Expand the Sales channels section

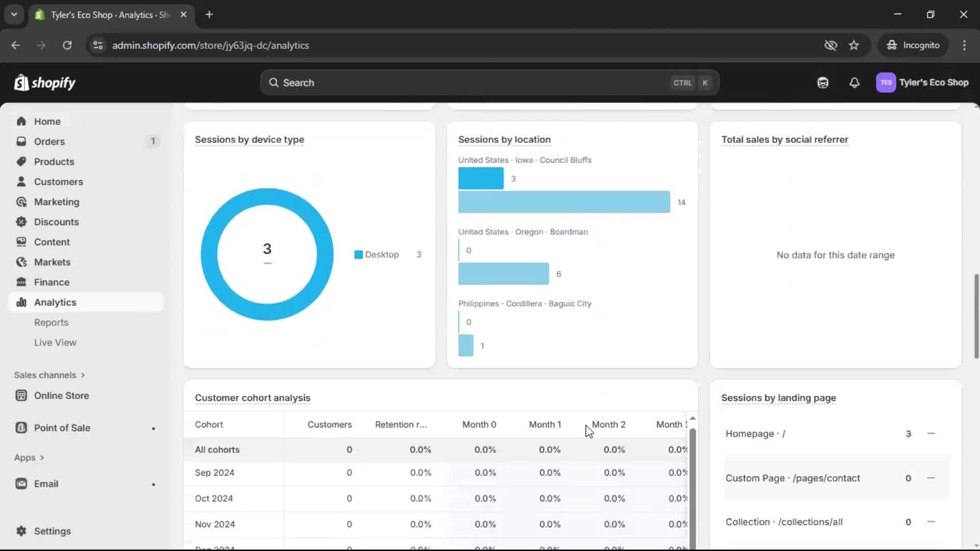point(50,375)
